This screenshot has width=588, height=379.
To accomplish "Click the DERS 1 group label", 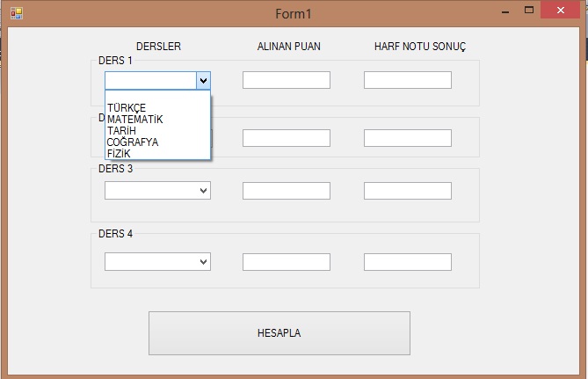I will [x=115, y=61].
